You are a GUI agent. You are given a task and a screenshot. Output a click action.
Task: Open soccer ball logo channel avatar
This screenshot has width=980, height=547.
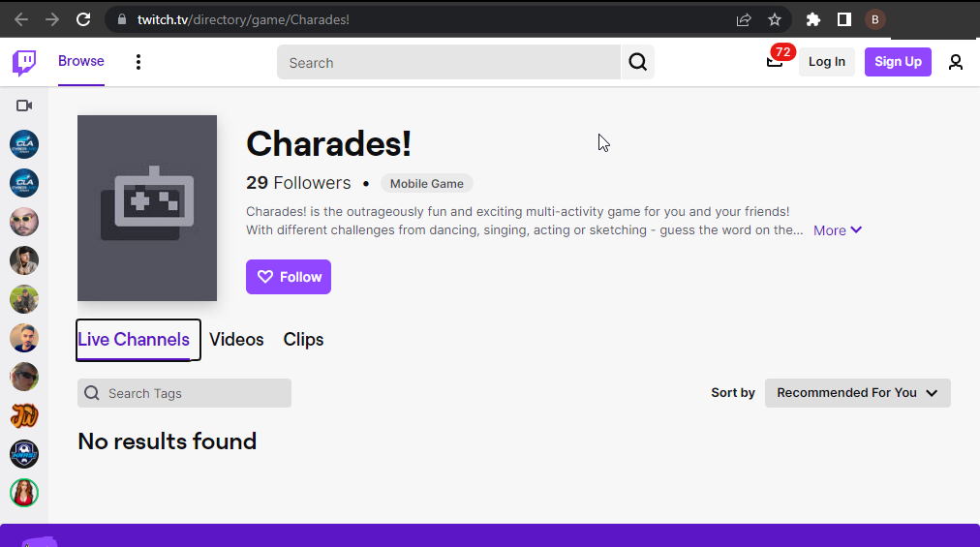click(x=24, y=454)
